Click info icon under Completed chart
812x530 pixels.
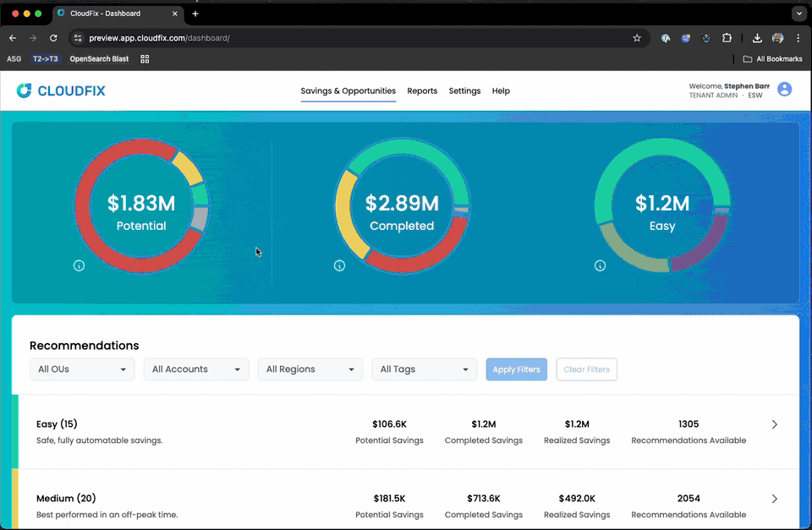[x=339, y=265]
